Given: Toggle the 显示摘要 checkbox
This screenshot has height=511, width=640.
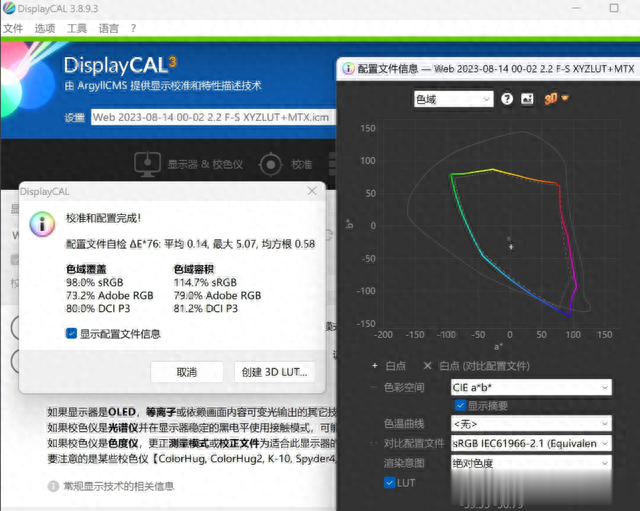Looking at the screenshot, I should (x=460, y=405).
